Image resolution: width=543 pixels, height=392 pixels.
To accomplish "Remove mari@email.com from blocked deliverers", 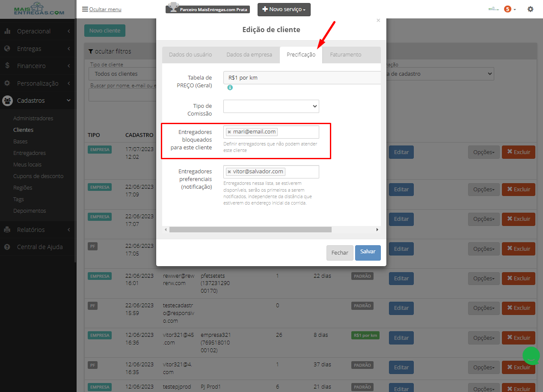I will coord(229,132).
